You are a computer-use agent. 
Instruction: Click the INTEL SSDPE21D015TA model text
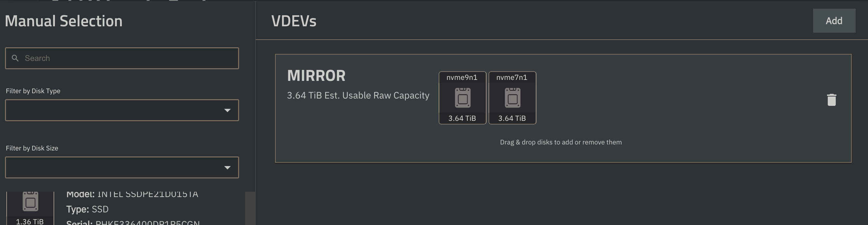(x=148, y=194)
